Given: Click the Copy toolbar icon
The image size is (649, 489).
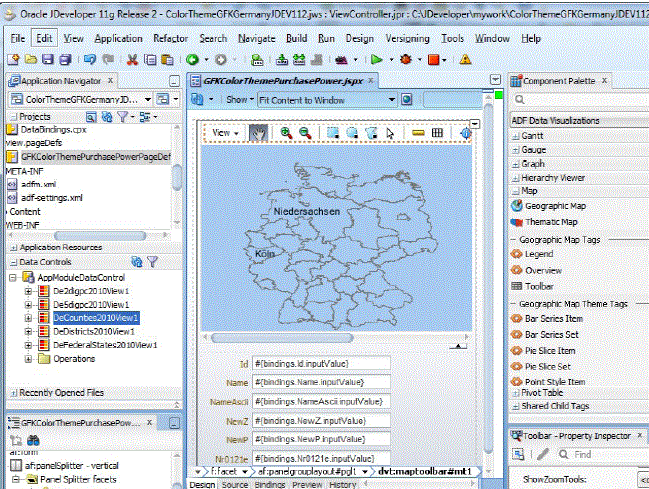Looking at the screenshot, I should click(150, 60).
